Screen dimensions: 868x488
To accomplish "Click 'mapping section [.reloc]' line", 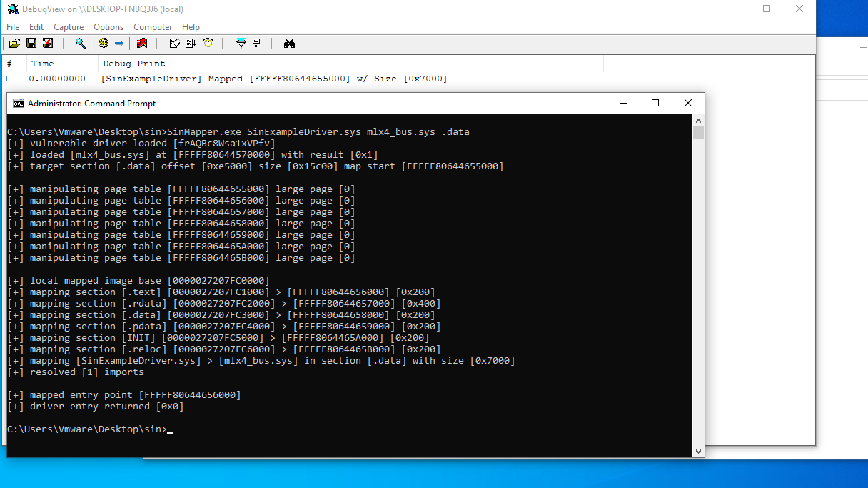I will tap(224, 349).
